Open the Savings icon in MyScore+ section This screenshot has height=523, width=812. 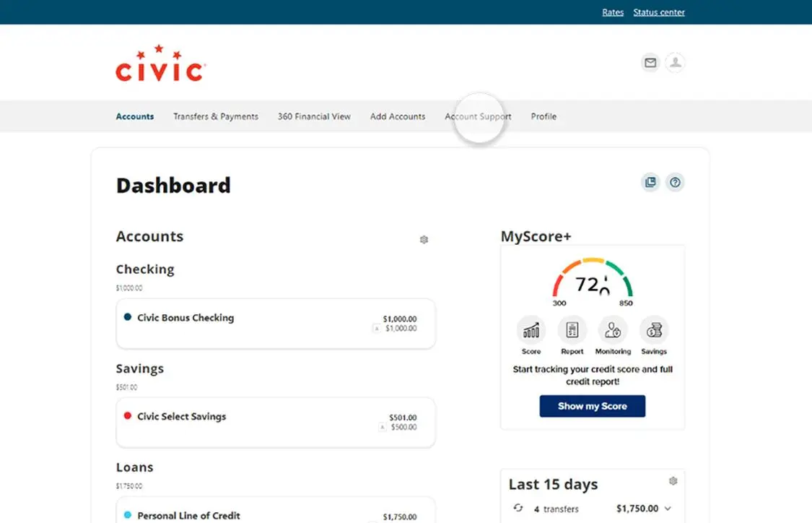pyautogui.click(x=654, y=332)
